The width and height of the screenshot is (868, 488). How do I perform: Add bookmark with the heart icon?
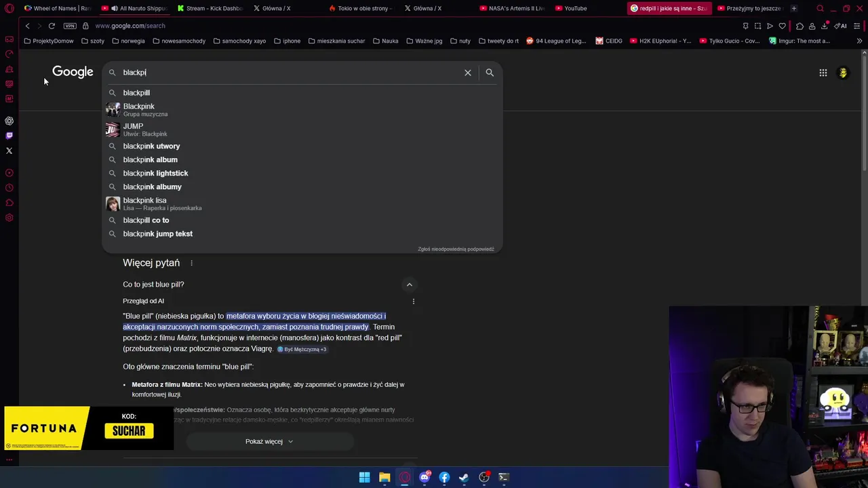click(782, 26)
